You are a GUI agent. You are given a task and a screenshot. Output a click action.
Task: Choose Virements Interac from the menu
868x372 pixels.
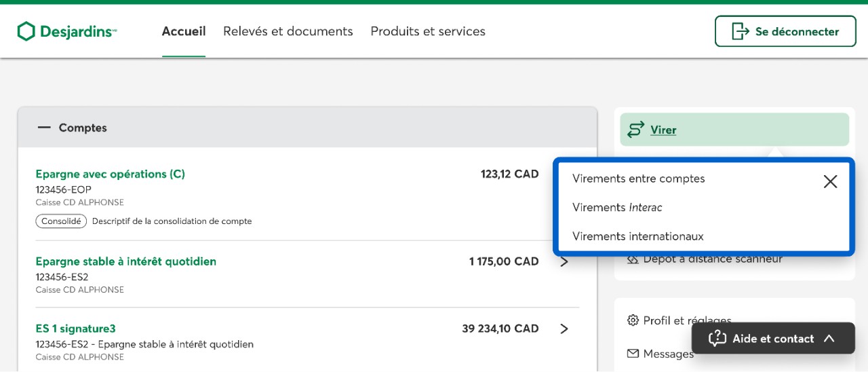pos(617,208)
